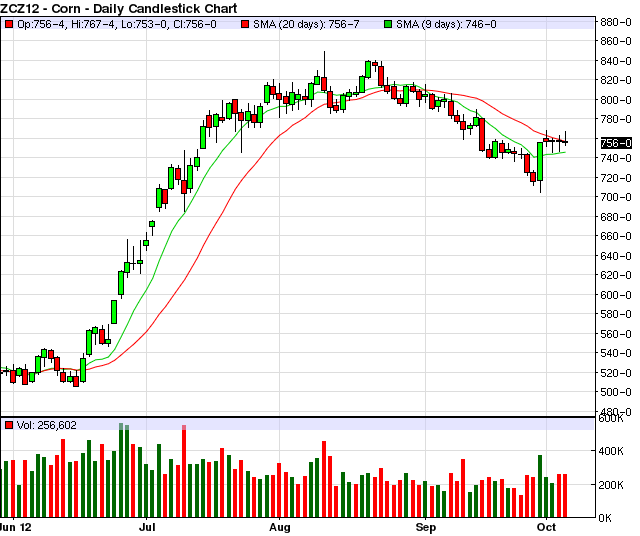Click the 800-0 price axis label

pyautogui.click(x=616, y=100)
